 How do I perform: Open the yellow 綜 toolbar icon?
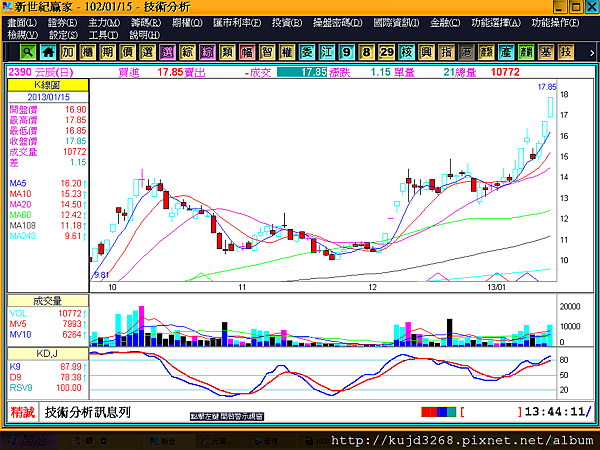pos(187,52)
